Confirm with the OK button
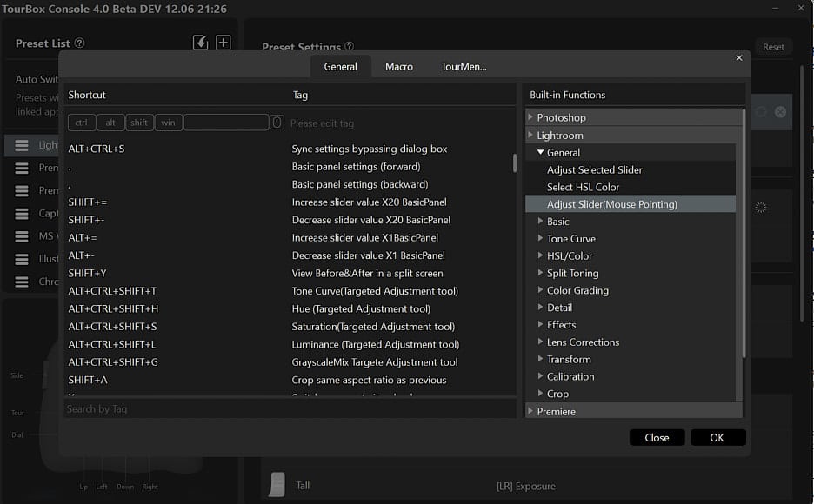 tap(717, 438)
